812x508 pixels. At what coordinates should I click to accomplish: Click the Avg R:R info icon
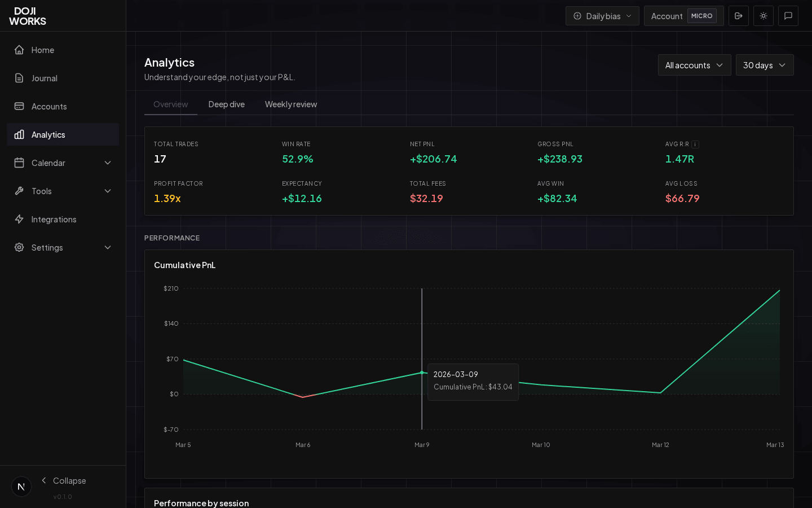click(695, 144)
